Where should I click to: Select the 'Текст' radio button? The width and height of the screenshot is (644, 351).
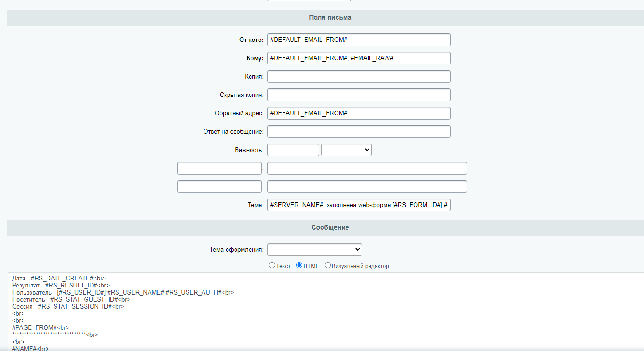(x=272, y=265)
